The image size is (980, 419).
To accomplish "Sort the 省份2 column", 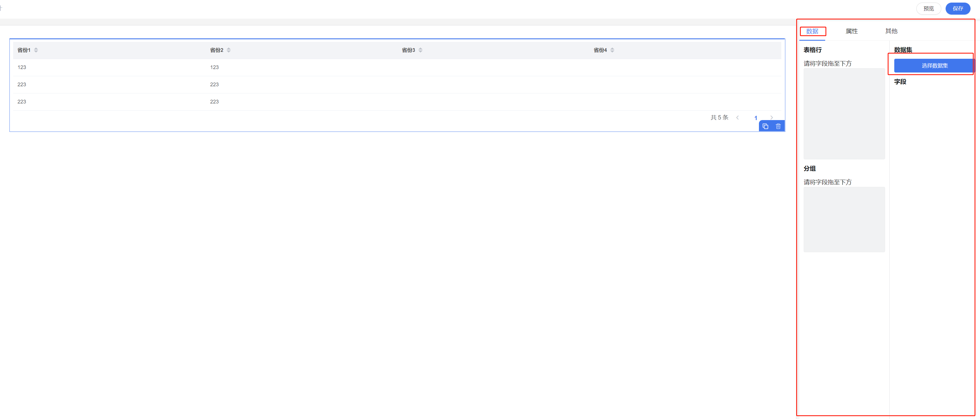I will (229, 50).
